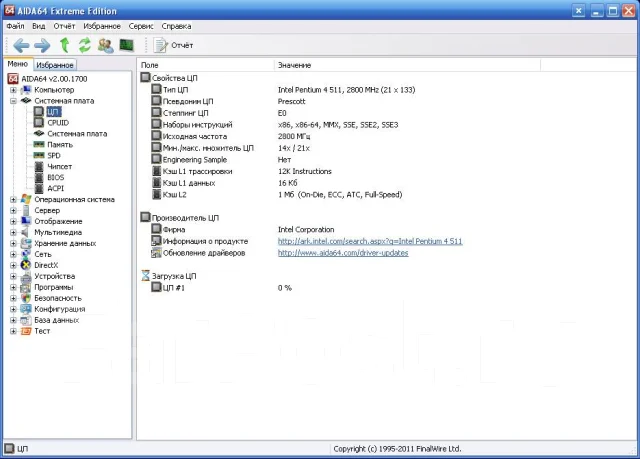Open the Сервис menu
The height and width of the screenshot is (459, 640).
click(141, 26)
